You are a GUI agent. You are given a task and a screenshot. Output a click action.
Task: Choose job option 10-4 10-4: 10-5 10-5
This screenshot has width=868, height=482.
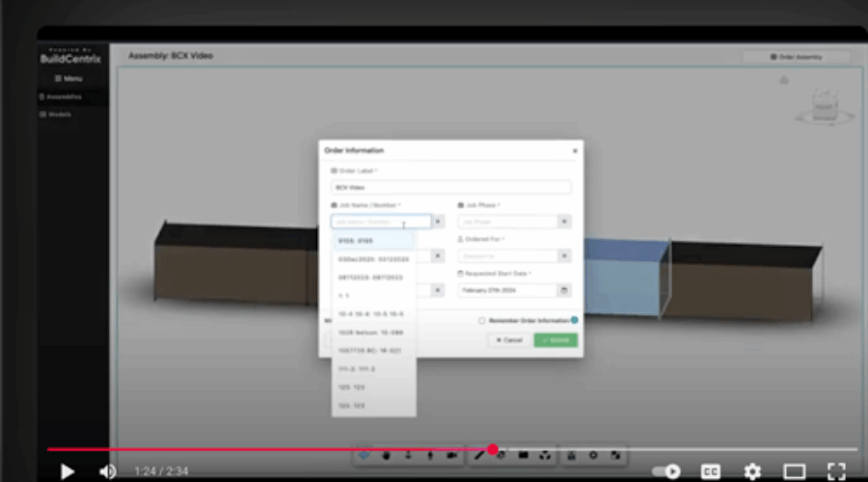[x=373, y=313]
